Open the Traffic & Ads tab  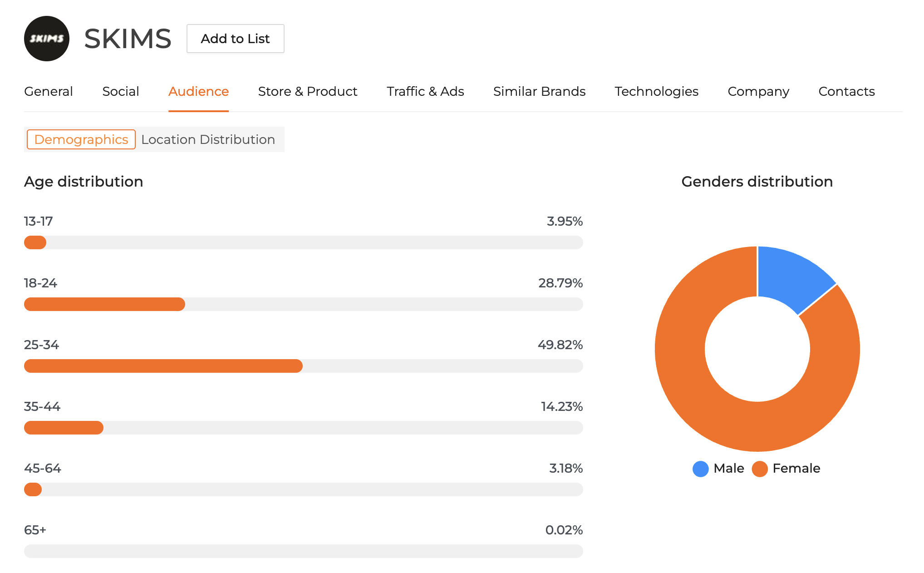(x=425, y=91)
